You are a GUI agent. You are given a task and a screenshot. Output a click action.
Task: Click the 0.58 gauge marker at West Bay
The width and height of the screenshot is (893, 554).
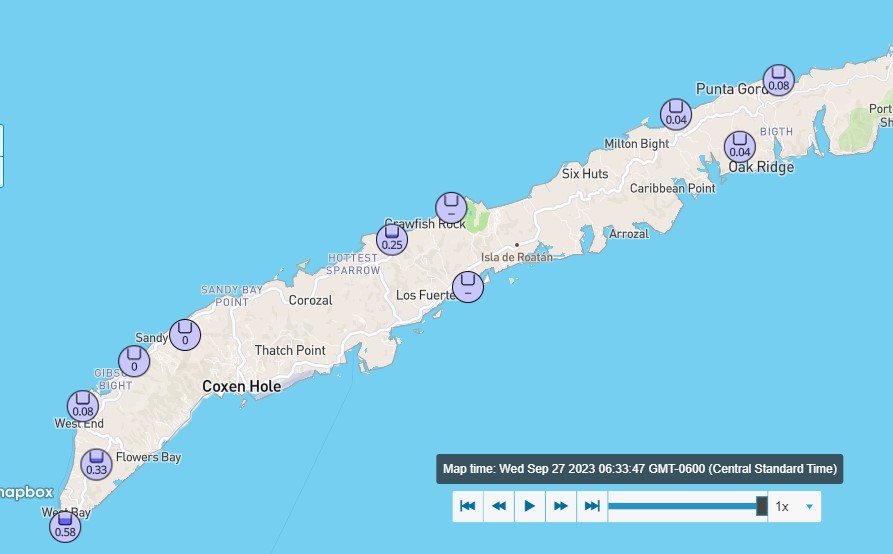point(65,525)
